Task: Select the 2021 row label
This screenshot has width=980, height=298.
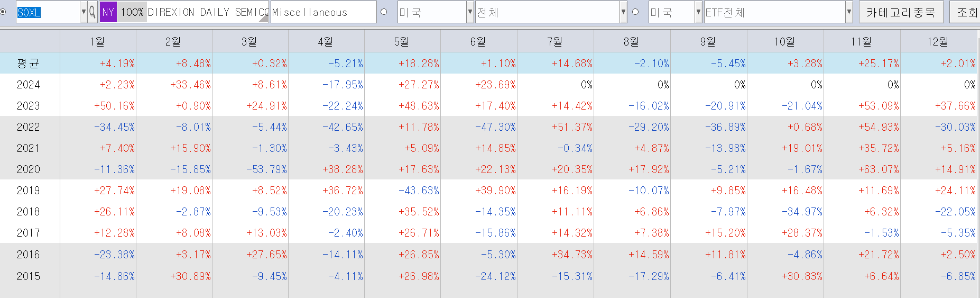Action: click(x=29, y=148)
